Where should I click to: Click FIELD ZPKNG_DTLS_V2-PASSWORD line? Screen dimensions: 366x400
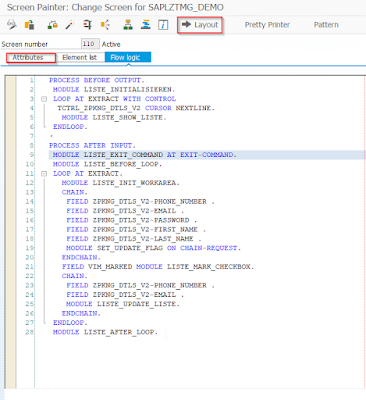(x=131, y=220)
